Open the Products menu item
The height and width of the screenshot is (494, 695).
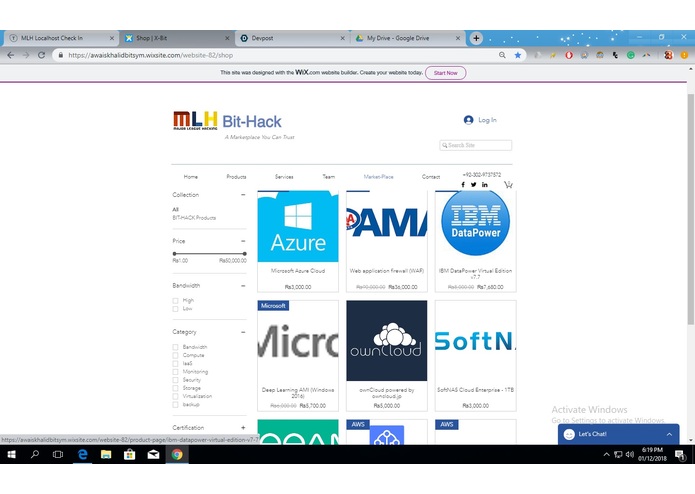(236, 177)
